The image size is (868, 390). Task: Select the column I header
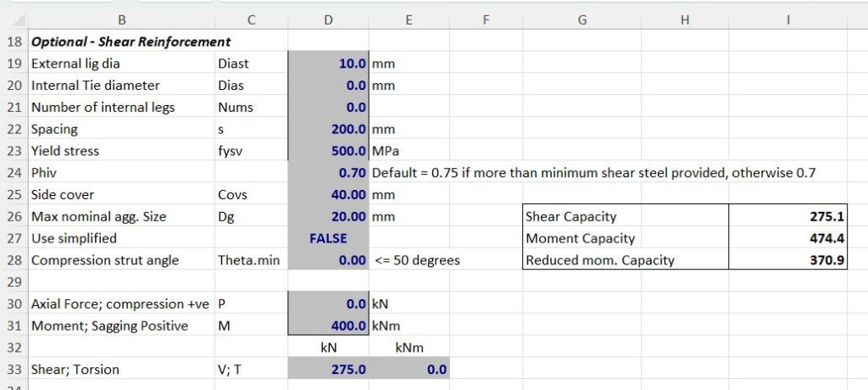tap(787, 19)
